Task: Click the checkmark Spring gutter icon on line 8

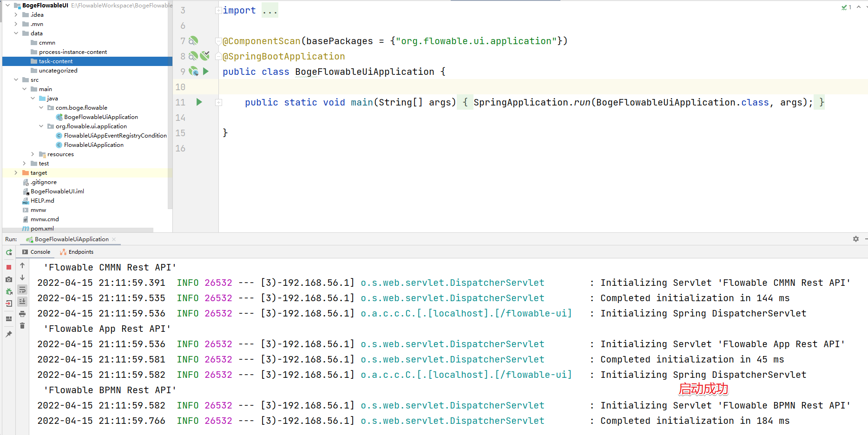Action: pyautogui.click(x=205, y=56)
